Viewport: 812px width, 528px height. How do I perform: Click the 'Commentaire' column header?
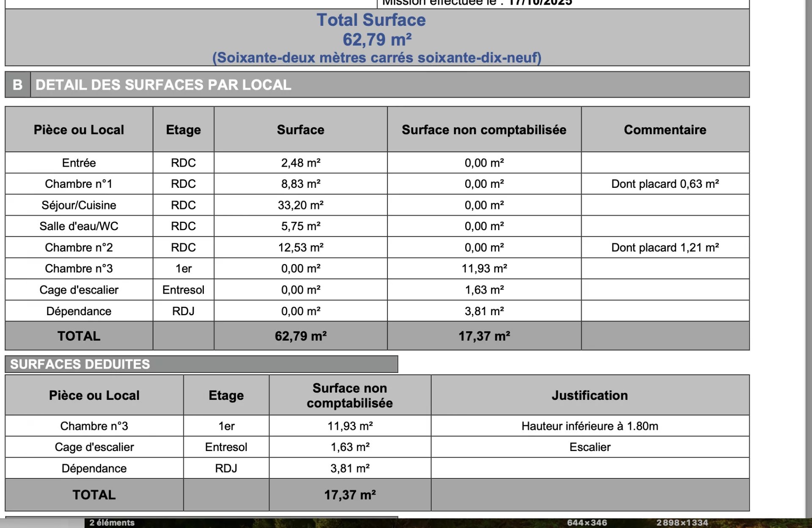[665, 129]
